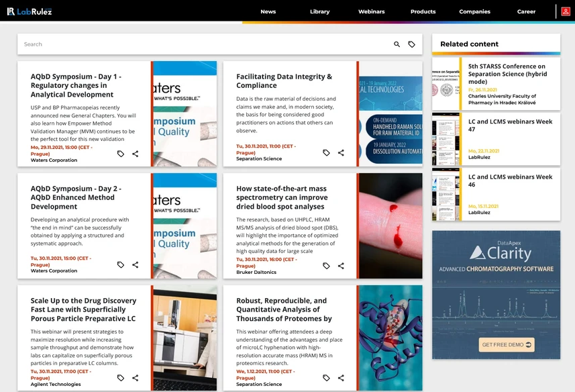Click the Clarity chromatography software ad logo
This screenshot has height=392, width=575.
pyautogui.click(x=501, y=252)
